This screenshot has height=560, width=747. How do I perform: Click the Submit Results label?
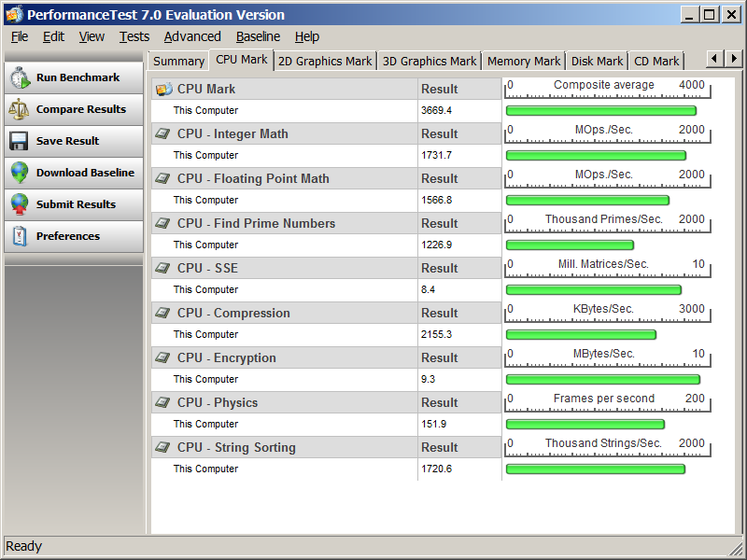click(76, 204)
